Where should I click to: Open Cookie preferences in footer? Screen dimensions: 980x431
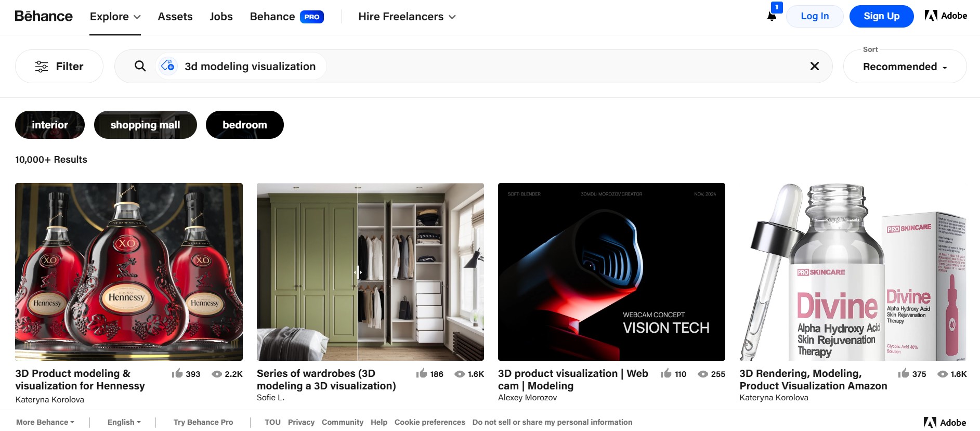pos(430,422)
